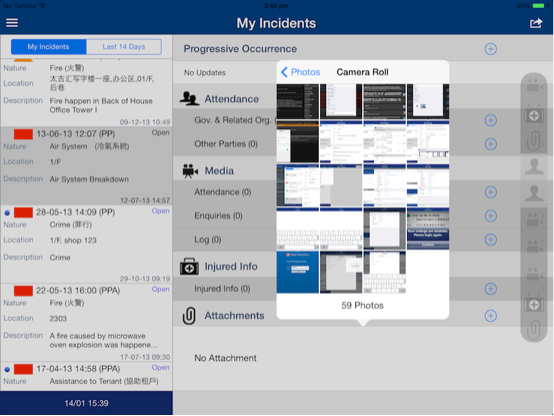Image resolution: width=554 pixels, height=416 pixels.
Task: Click red flag of 13-06-13 12:07 incident
Action: [23, 134]
